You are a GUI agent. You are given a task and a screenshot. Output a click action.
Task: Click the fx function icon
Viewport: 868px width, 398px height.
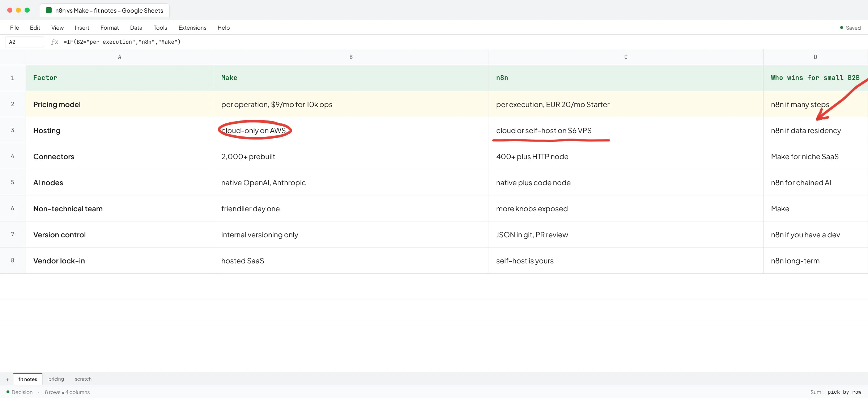55,42
